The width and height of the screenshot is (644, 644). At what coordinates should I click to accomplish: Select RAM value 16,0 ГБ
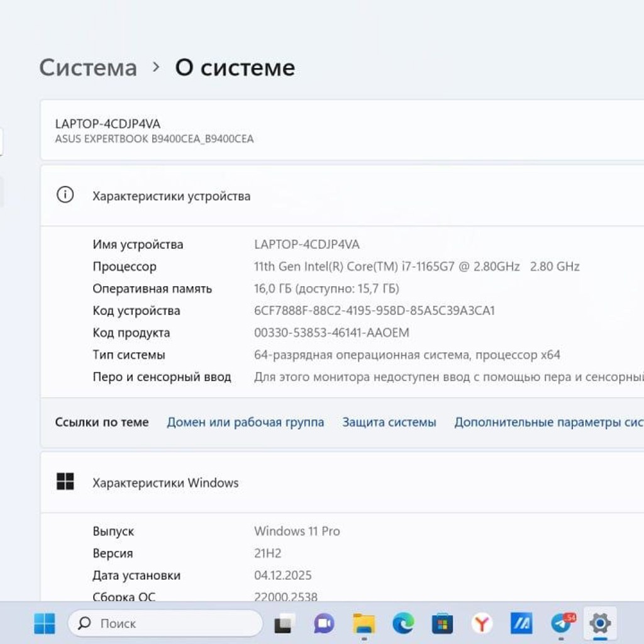coord(326,289)
